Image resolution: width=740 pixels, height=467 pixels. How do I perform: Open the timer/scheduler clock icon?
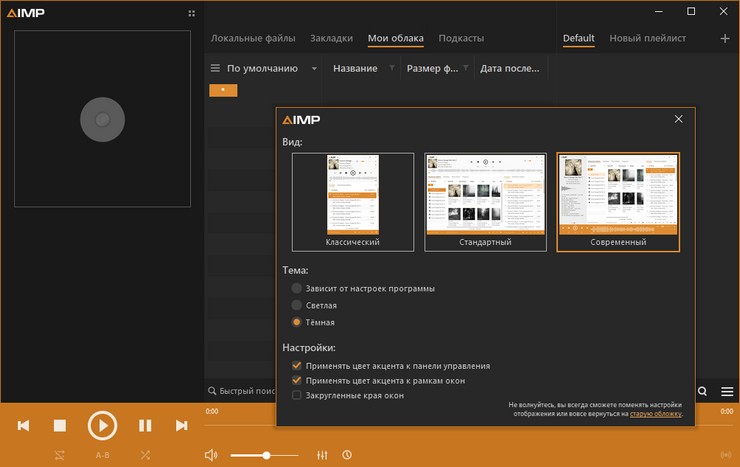click(x=346, y=455)
